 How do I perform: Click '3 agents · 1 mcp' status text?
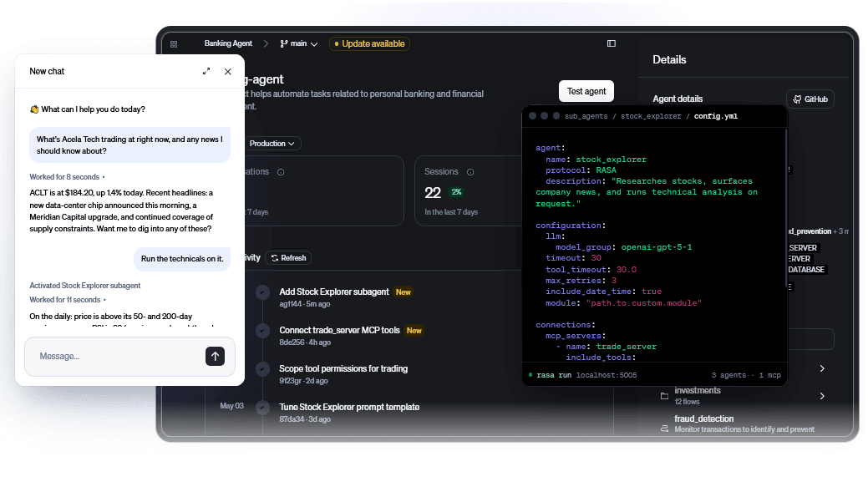coord(746,375)
